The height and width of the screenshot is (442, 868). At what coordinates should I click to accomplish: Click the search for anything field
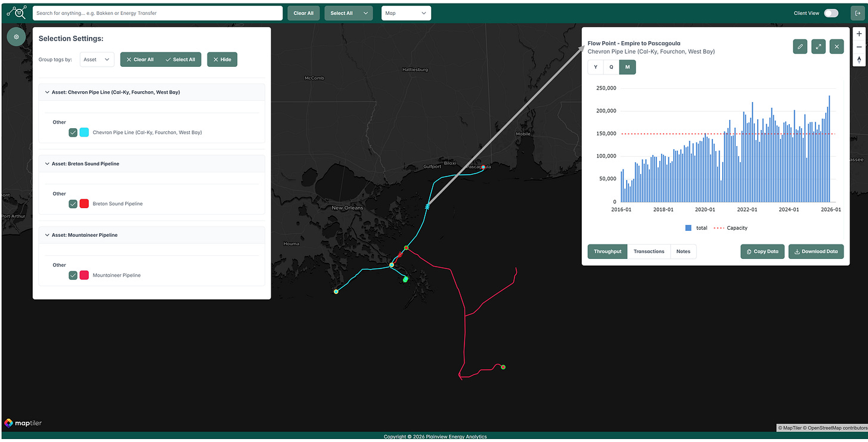[x=157, y=13]
